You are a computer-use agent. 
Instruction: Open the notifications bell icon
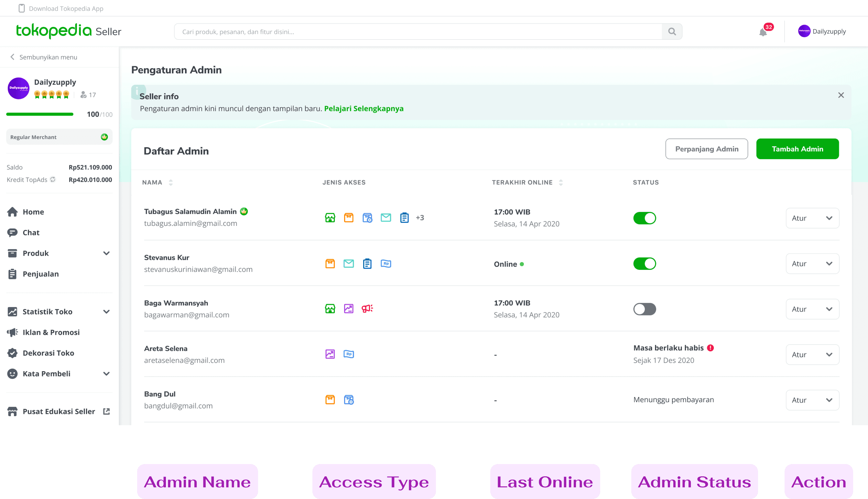coord(763,32)
